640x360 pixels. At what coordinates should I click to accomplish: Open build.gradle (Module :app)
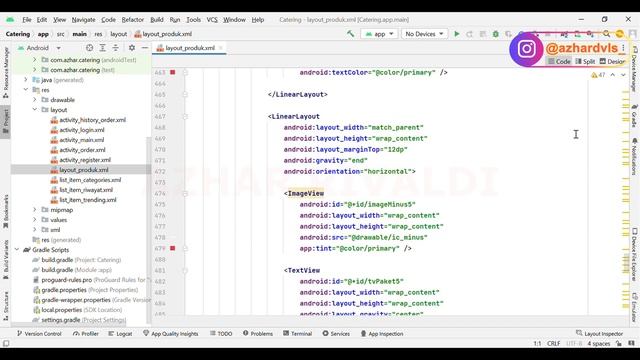click(76, 269)
